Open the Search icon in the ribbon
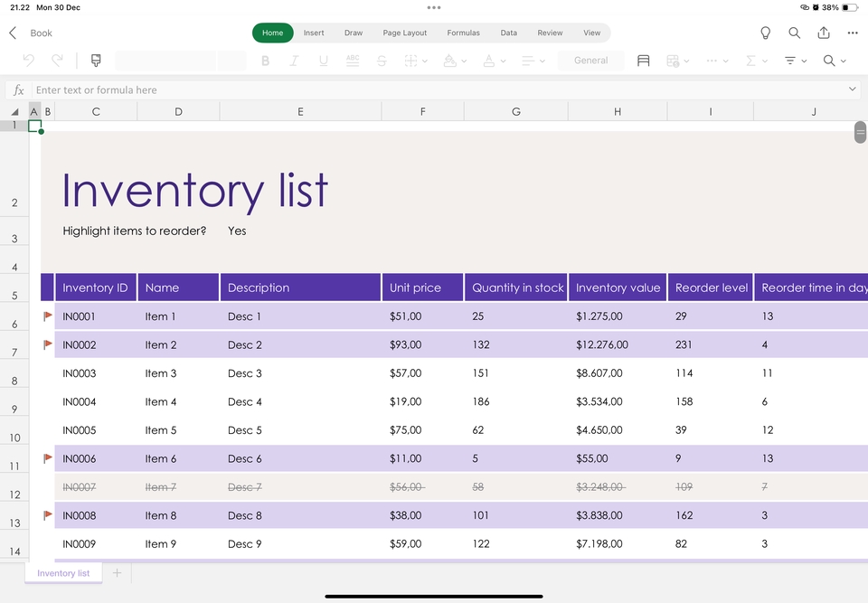The width and height of the screenshot is (868, 603). (x=828, y=61)
